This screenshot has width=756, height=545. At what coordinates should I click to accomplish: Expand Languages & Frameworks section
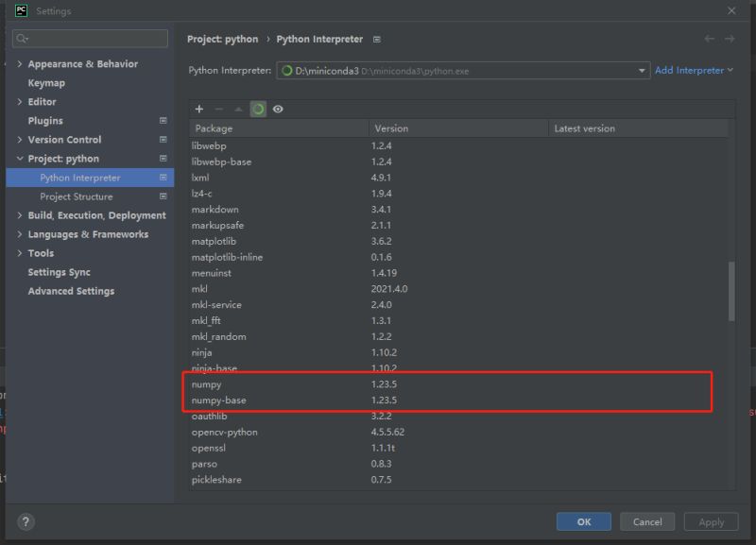click(x=20, y=233)
